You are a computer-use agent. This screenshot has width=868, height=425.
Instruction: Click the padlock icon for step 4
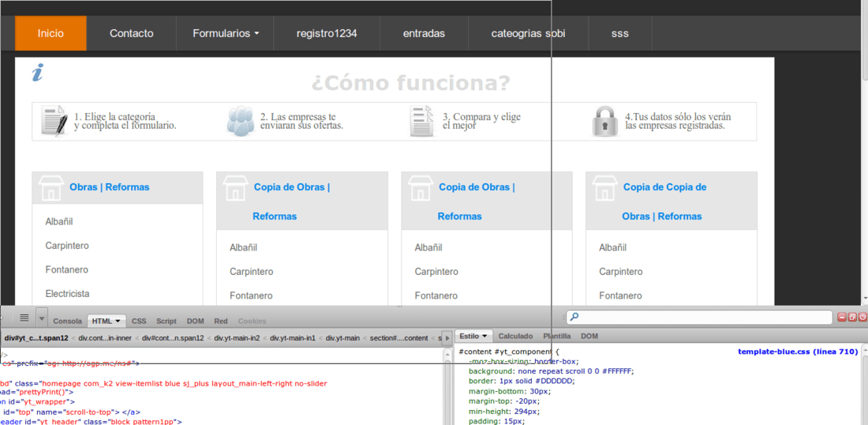pos(605,121)
